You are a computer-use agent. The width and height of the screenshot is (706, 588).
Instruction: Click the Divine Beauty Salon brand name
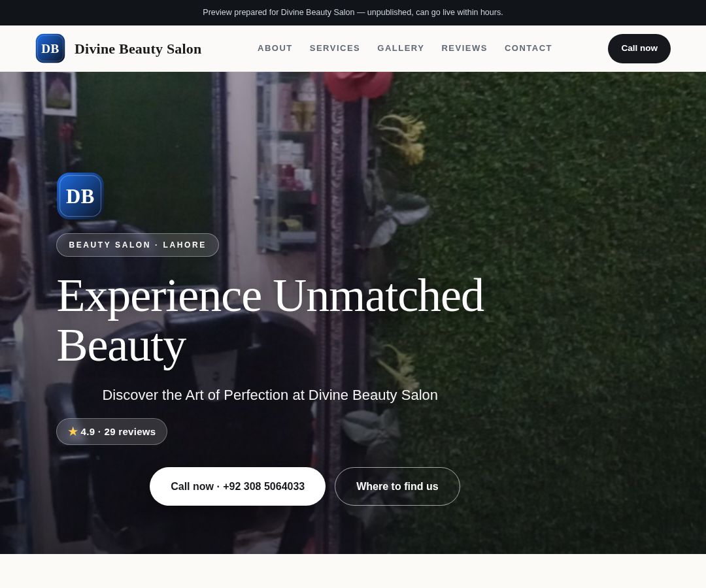(138, 48)
